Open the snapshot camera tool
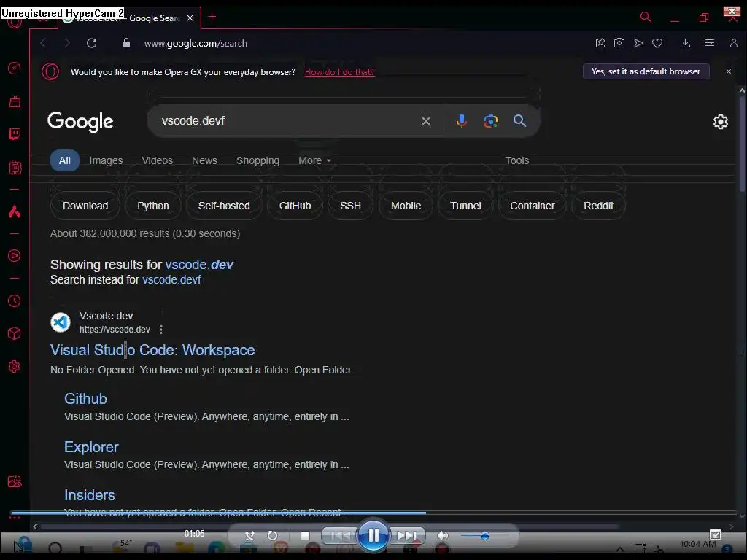The image size is (747, 560). pyautogui.click(x=619, y=43)
